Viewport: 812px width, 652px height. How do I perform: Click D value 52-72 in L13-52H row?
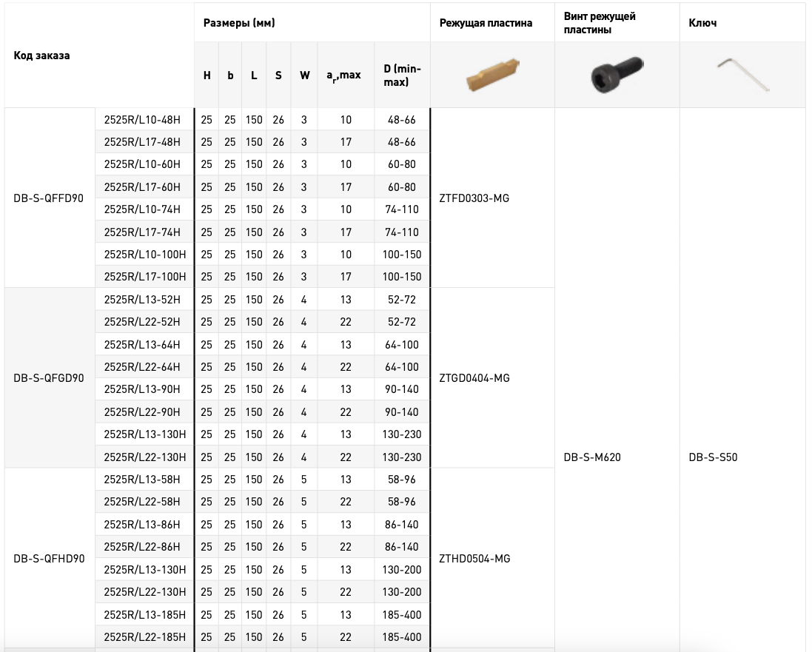[402, 299]
